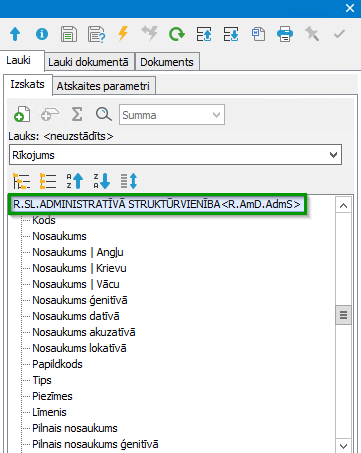Click the Word document copy icon
Screen dimensions: 361x453
coord(258,34)
